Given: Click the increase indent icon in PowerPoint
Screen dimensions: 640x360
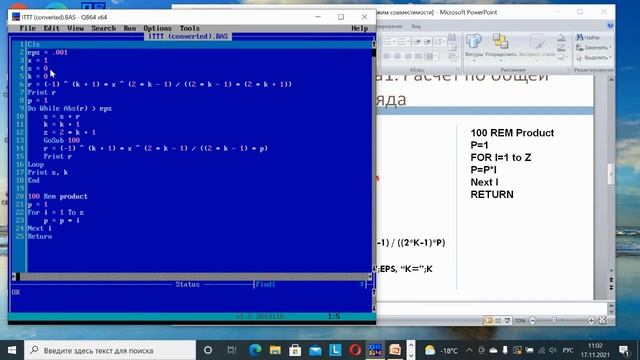Looking at the screenshot, I should (427, 42).
